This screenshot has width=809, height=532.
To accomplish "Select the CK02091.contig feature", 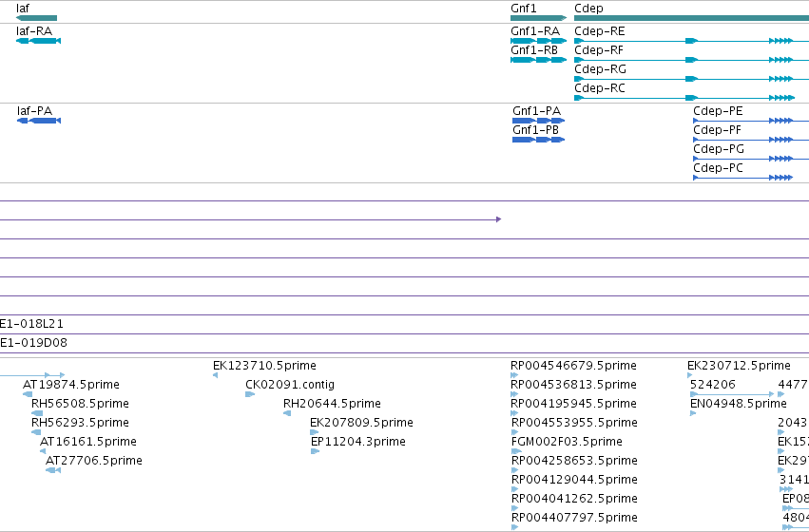I will 290,385.
